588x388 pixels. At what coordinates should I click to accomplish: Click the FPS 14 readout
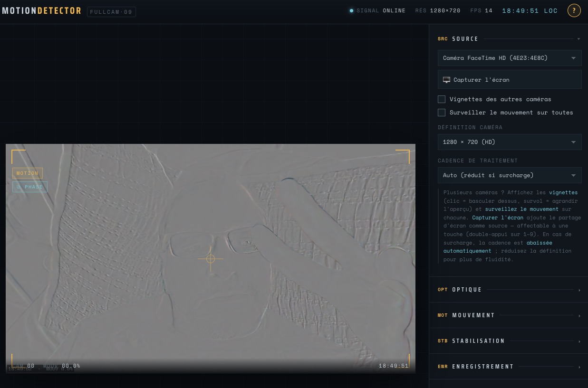[481, 10]
